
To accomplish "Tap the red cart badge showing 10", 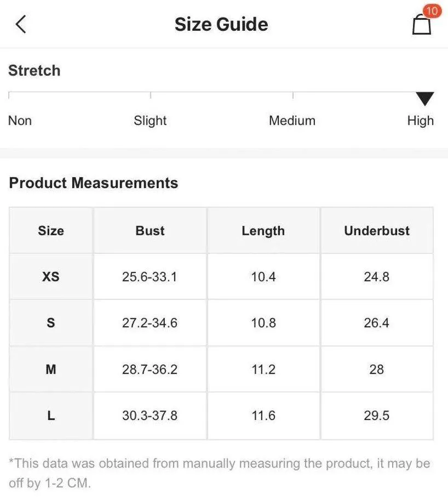I will click(432, 11).
